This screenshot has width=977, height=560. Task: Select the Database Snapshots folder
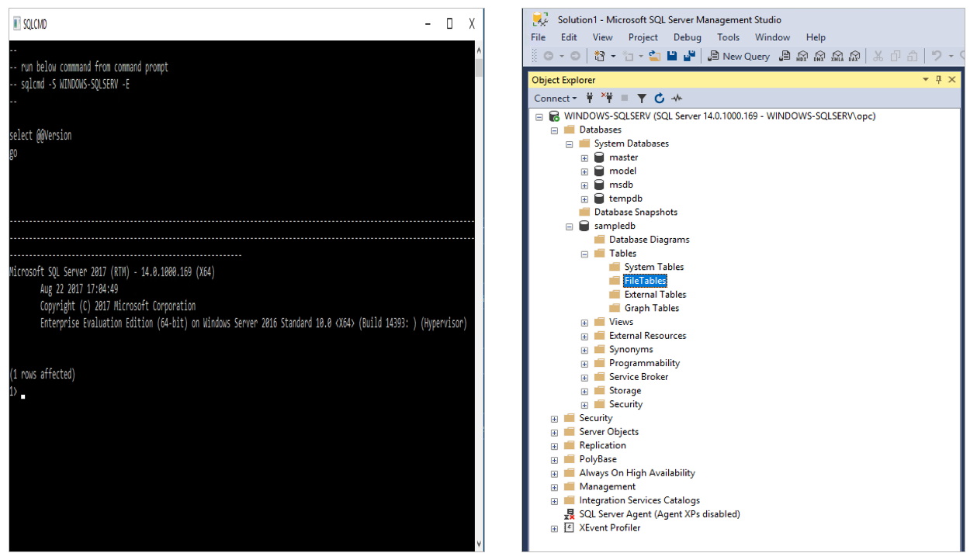pos(636,212)
